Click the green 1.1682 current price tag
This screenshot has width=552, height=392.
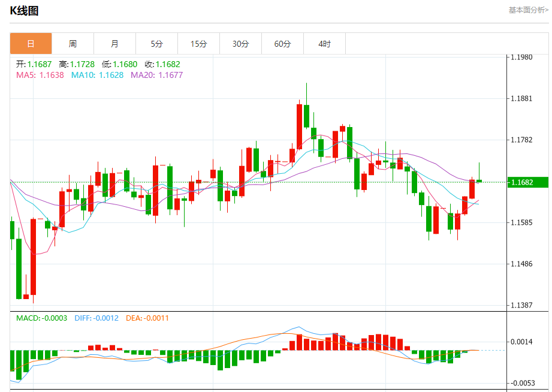(528, 182)
